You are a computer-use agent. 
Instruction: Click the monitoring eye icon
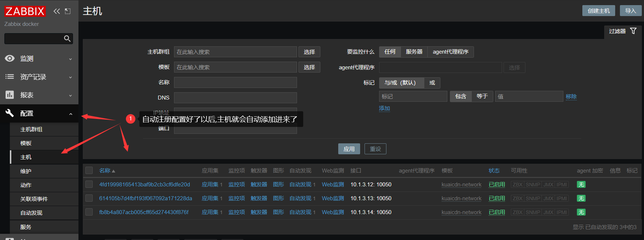10,58
